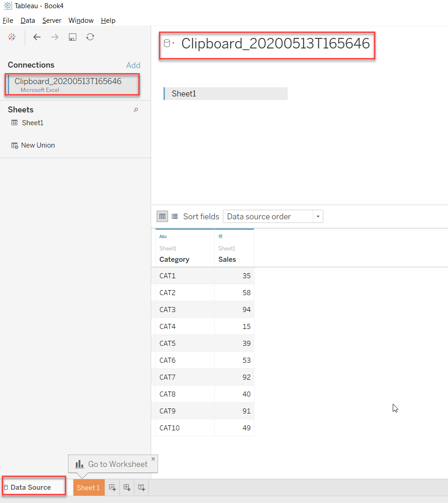Select the Sheet1 table on the canvas
The image size is (448, 503).
point(226,94)
